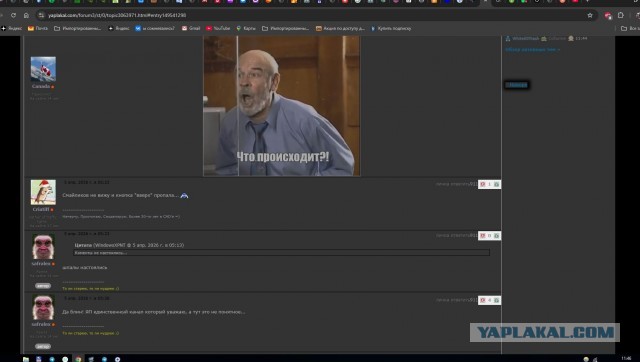Open the YouTube bookmark
Viewport: 640px width, 362px height.
click(x=218, y=28)
